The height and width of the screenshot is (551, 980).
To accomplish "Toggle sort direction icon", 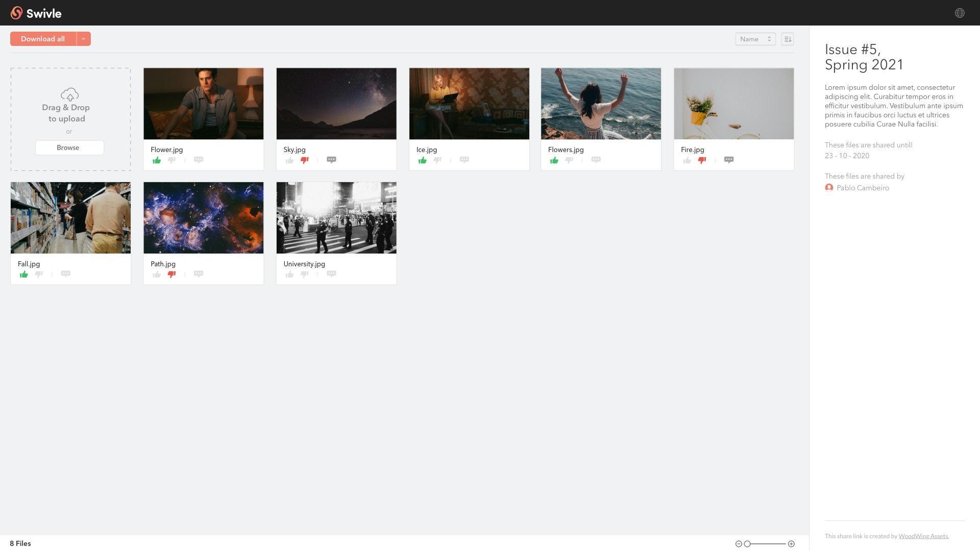I will click(788, 39).
